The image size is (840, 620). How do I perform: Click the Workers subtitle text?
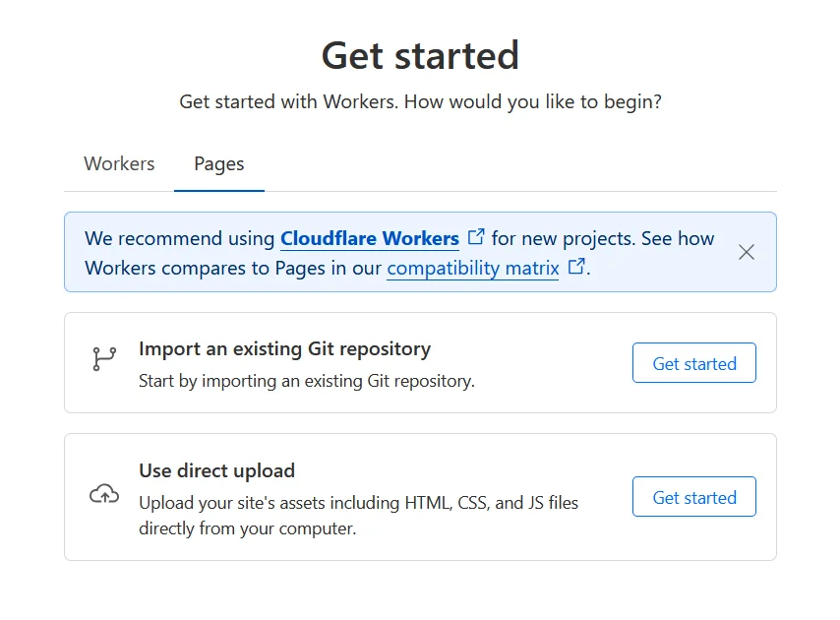click(420, 101)
